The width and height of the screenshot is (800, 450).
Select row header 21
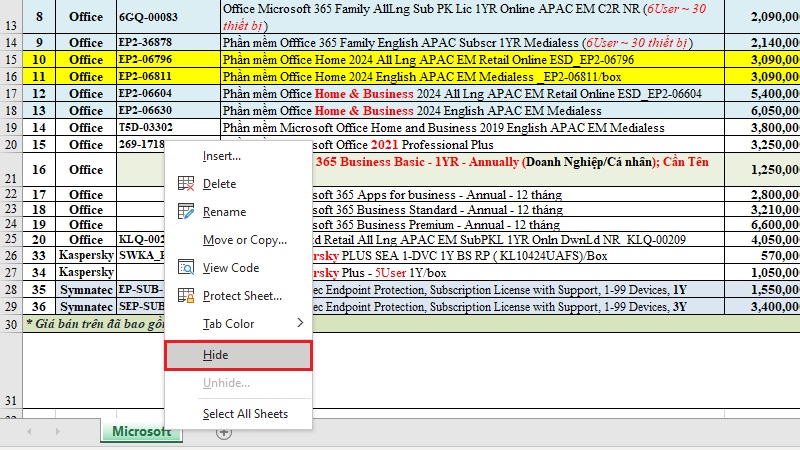tap(11, 169)
